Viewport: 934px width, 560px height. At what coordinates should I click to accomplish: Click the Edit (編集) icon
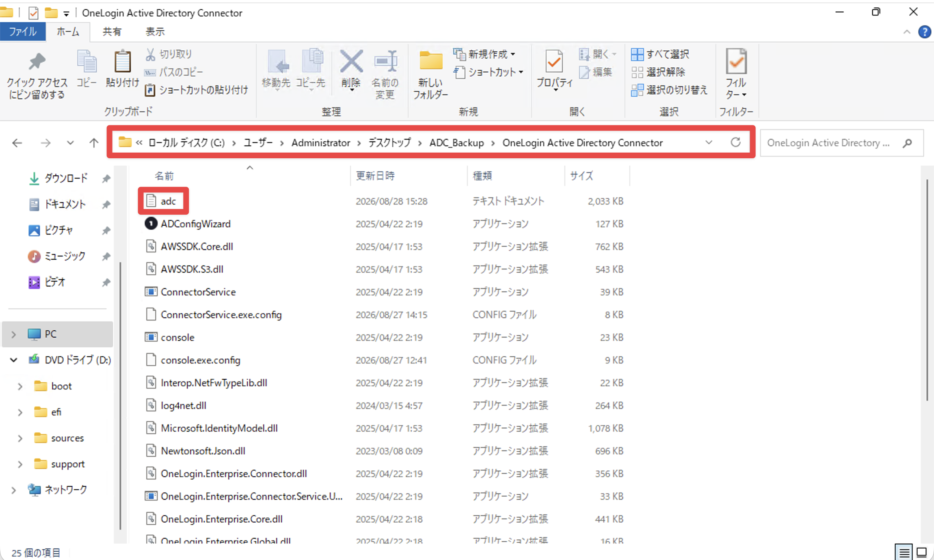[x=596, y=72]
